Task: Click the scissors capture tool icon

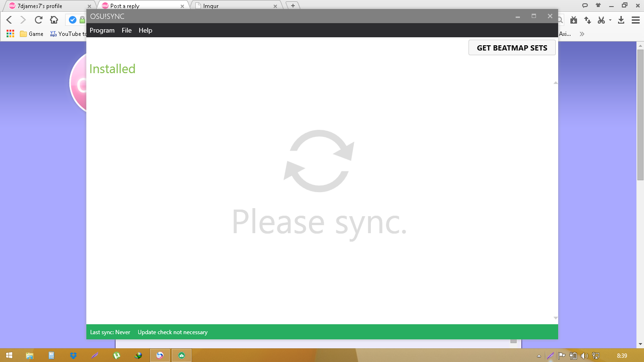Action: pyautogui.click(x=601, y=20)
